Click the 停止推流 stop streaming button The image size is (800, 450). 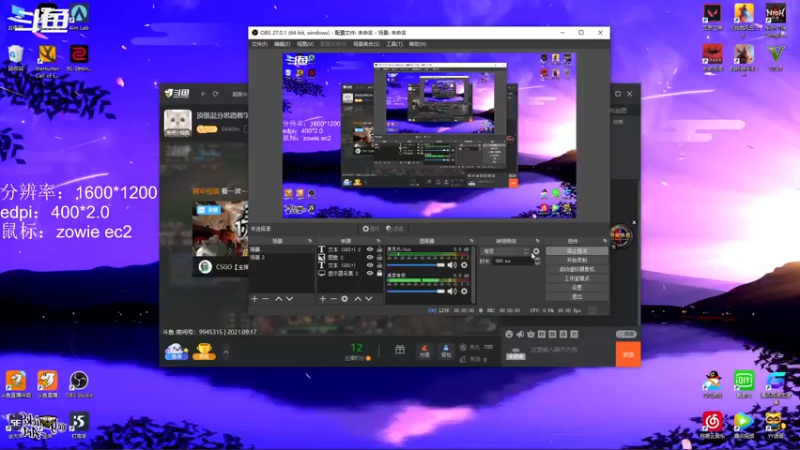(577, 251)
